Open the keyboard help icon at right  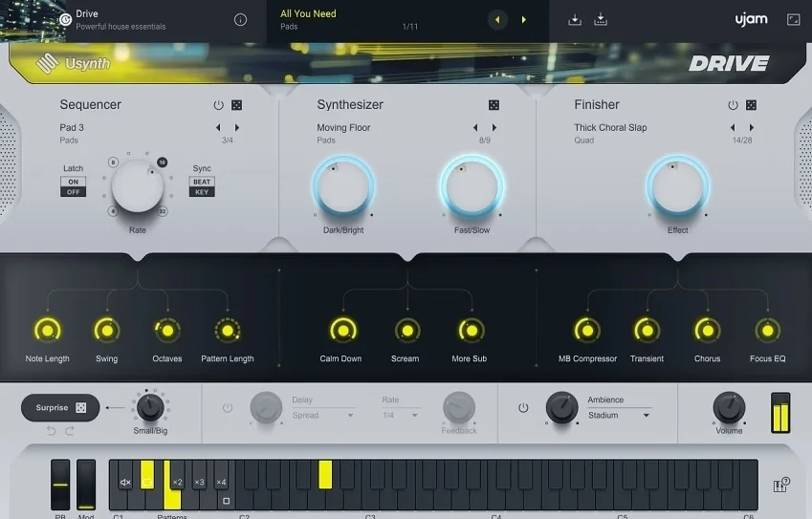(x=780, y=485)
